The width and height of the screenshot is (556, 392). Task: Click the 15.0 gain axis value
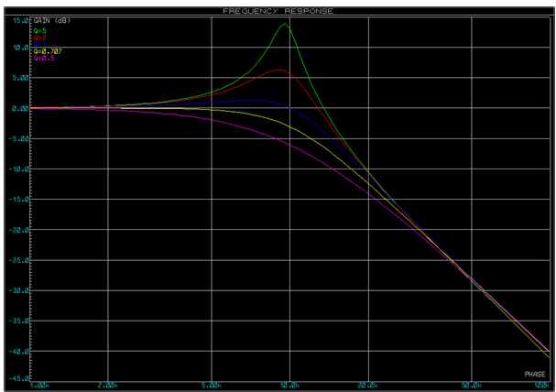20,20
